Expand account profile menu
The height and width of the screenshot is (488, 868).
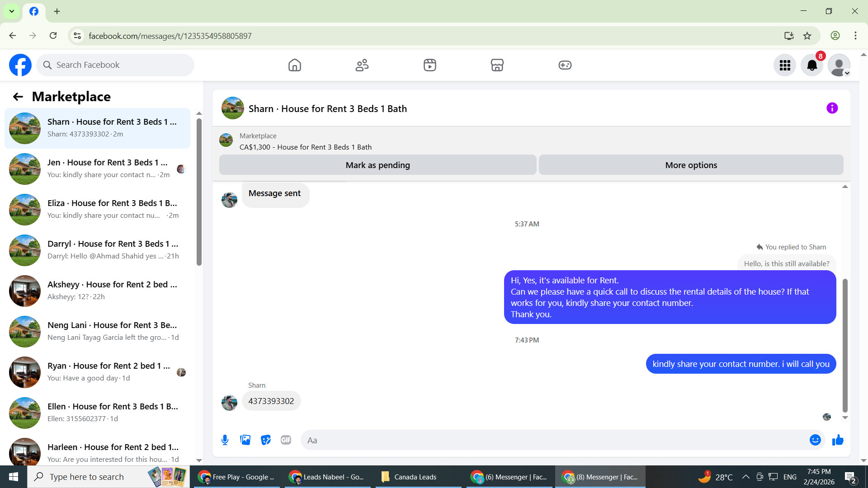click(839, 66)
